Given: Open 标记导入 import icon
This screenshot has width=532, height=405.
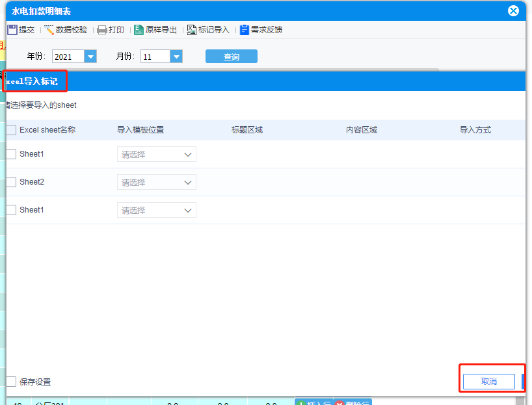Looking at the screenshot, I should pyautogui.click(x=192, y=30).
